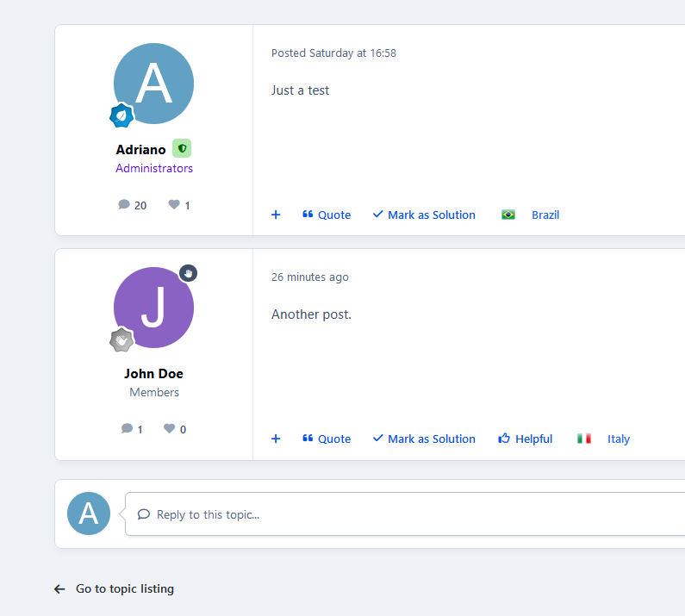Click John Doe's rank badge icon
The height and width of the screenshot is (616, 685).
[121, 340]
